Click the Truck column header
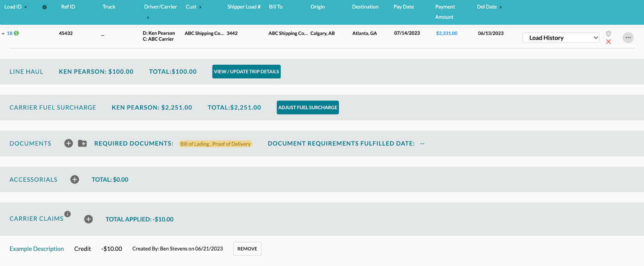This screenshot has height=266, width=644. pyautogui.click(x=109, y=7)
